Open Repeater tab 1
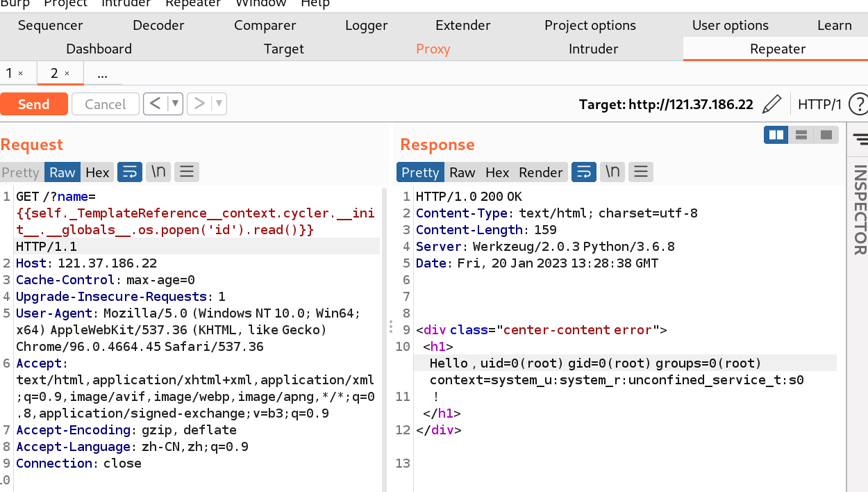 (x=10, y=73)
